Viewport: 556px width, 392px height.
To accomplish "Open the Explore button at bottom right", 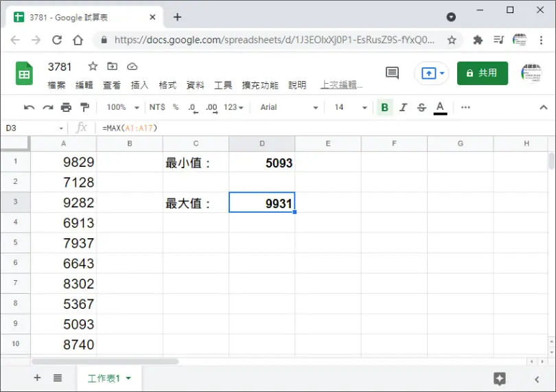I will pos(500,379).
